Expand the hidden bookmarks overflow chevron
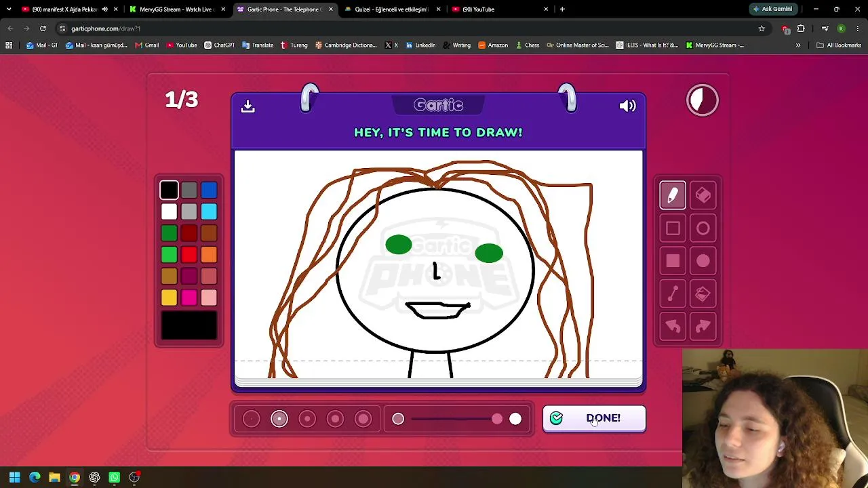868x488 pixels. (798, 45)
